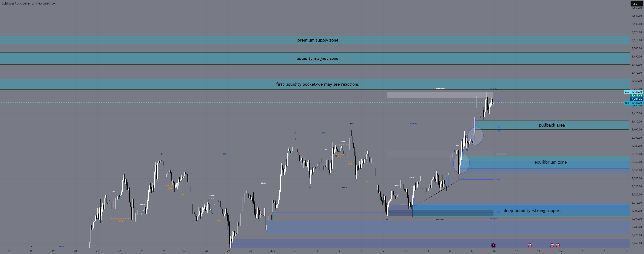Select the upper blue circle drawing near PDH
The width and height of the screenshot is (644, 254).
[x=475, y=136]
